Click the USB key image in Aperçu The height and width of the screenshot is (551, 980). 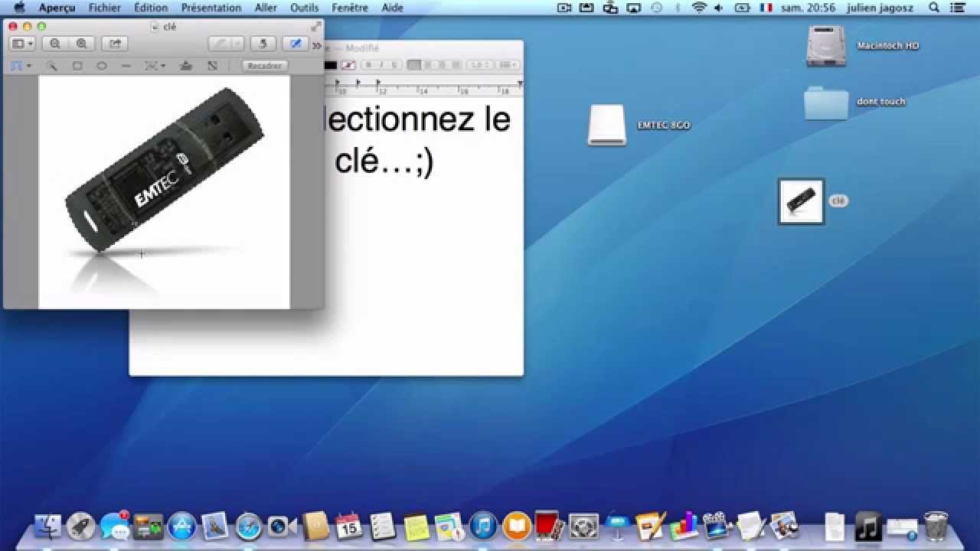(165, 168)
